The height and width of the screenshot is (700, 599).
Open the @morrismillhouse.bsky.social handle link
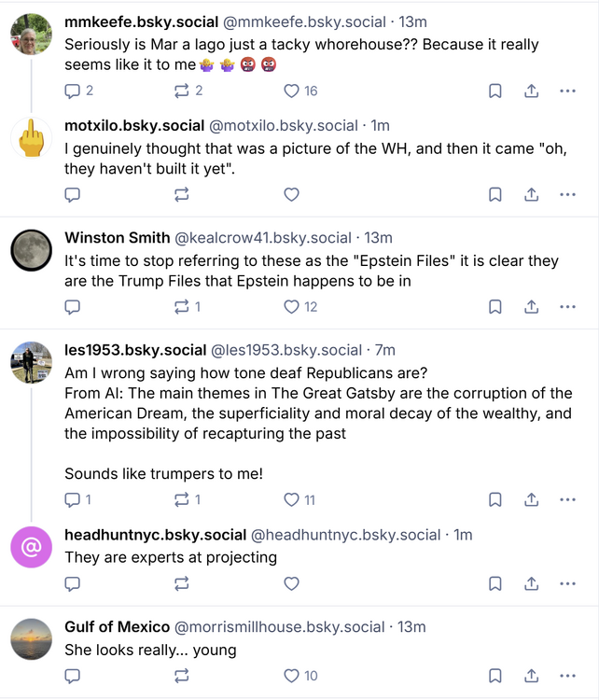280,626
